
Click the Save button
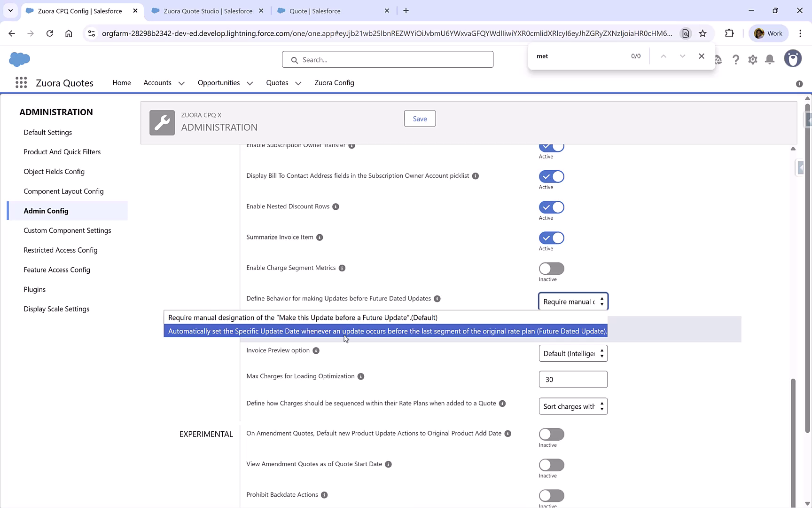(x=420, y=119)
